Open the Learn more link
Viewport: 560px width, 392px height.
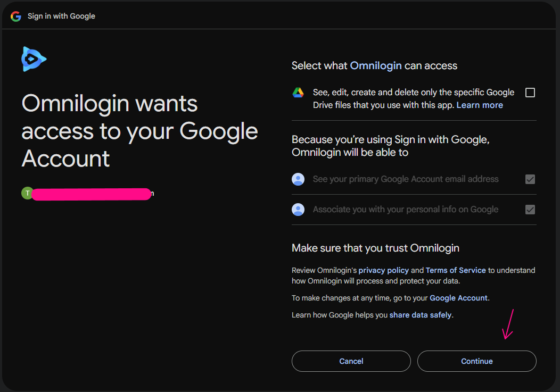point(480,105)
